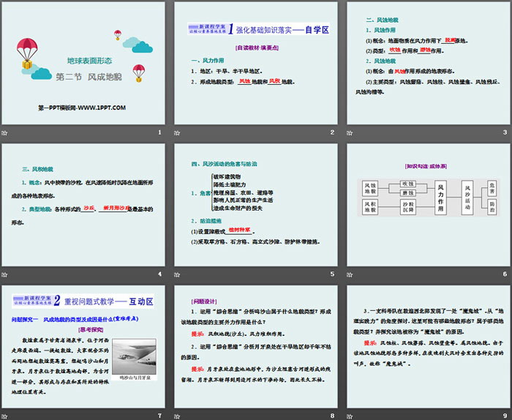Click the WWW.1PPT.COM text on slide 1
The width and height of the screenshot is (512, 420).
[102, 108]
